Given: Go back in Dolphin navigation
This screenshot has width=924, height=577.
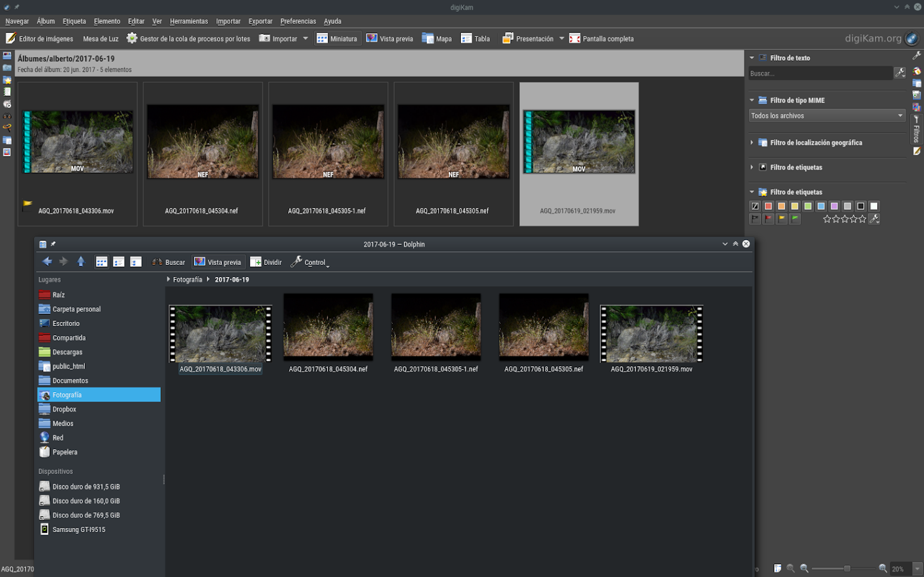Looking at the screenshot, I should (x=47, y=262).
